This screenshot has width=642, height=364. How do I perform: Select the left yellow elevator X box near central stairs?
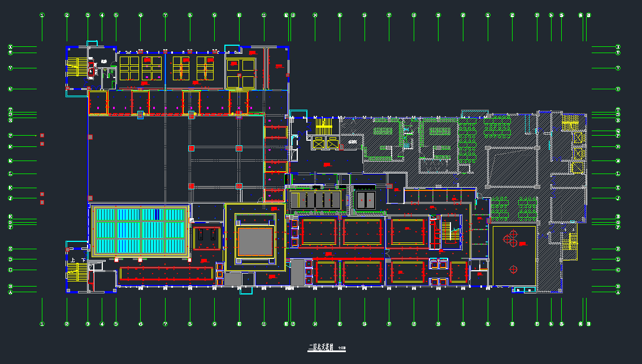tap(319, 144)
